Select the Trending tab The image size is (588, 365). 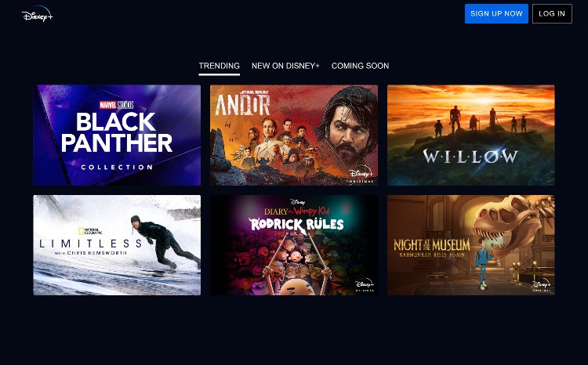(219, 66)
